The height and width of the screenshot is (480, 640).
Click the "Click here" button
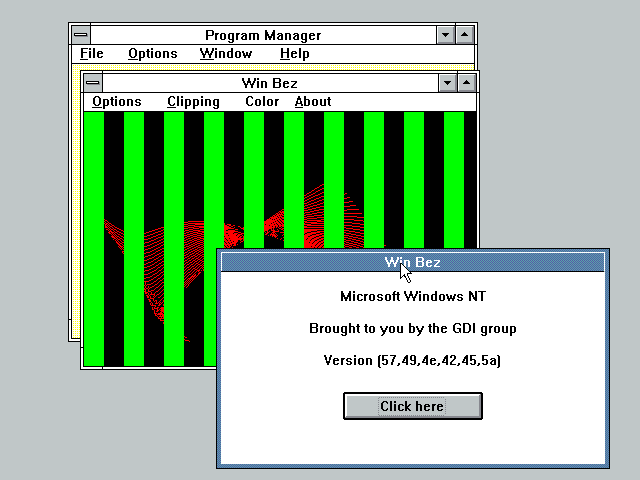[413, 406]
